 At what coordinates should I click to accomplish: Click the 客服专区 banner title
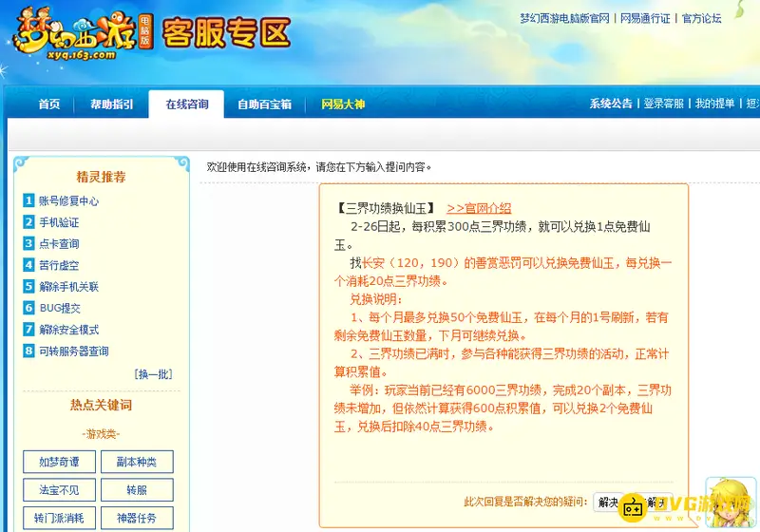tap(226, 33)
